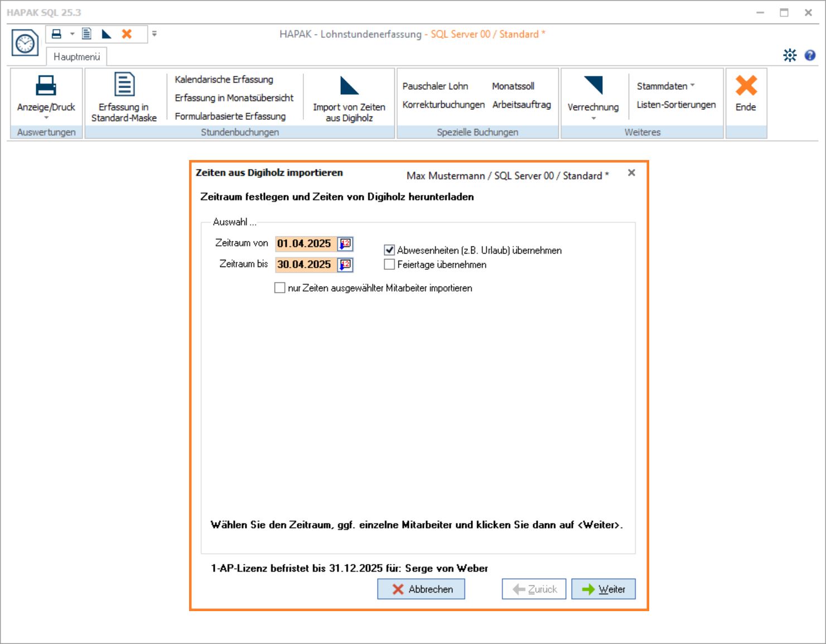Open Erfassung in Standard-Maske
This screenshot has height=644, width=826.
124,98
